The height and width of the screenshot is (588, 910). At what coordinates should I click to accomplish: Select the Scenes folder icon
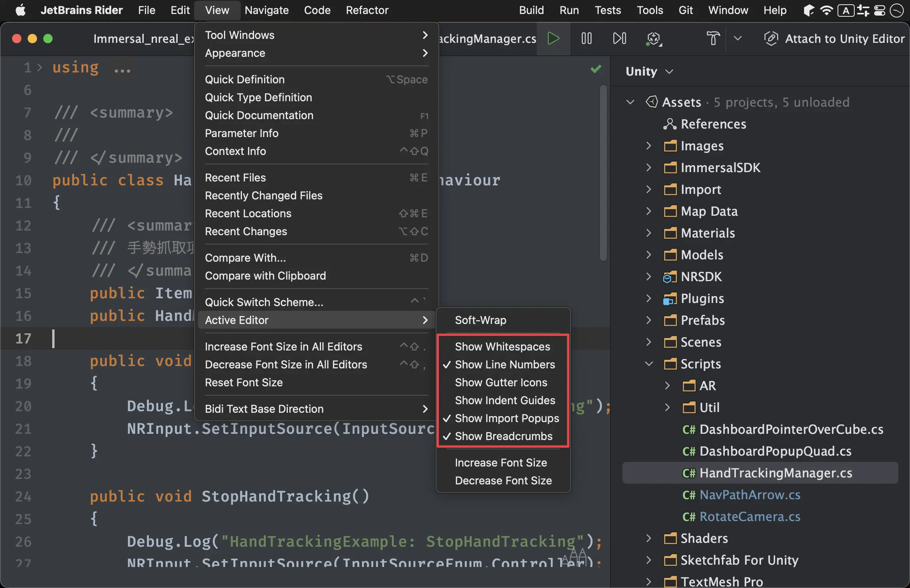coord(670,342)
